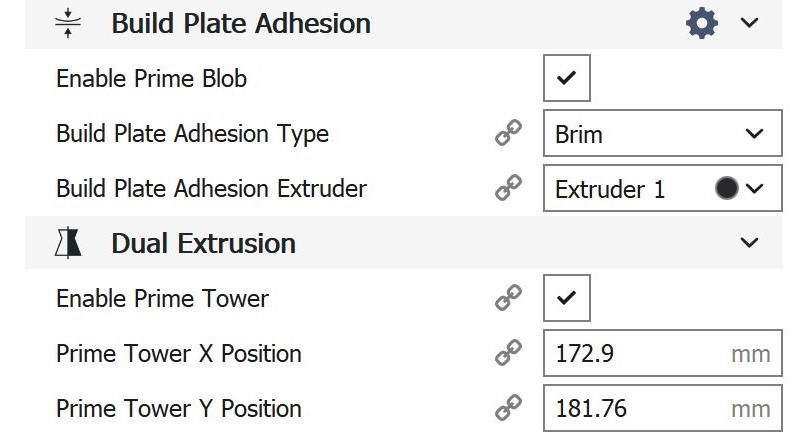Disable the Enable Prime Blob checkbox
797x433 pixels.
pos(567,79)
